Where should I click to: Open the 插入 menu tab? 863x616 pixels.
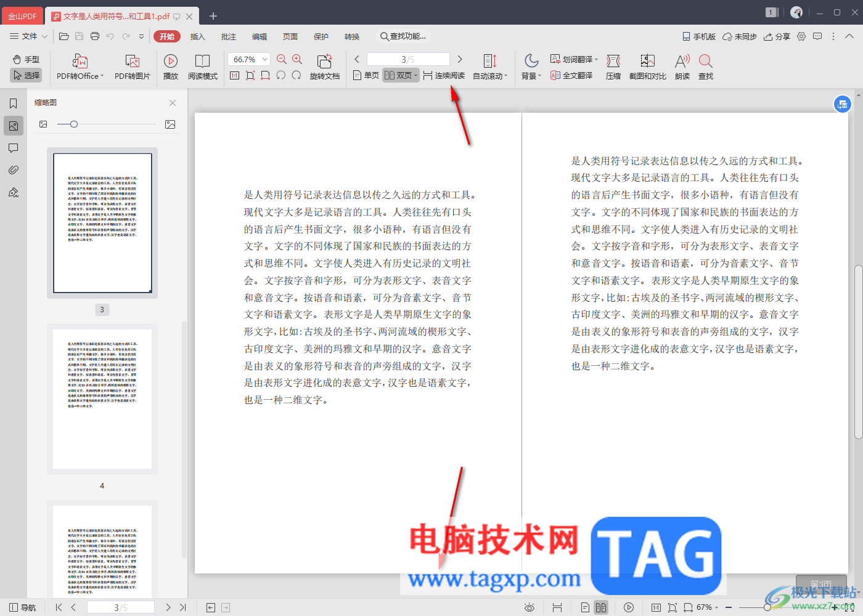tap(197, 36)
